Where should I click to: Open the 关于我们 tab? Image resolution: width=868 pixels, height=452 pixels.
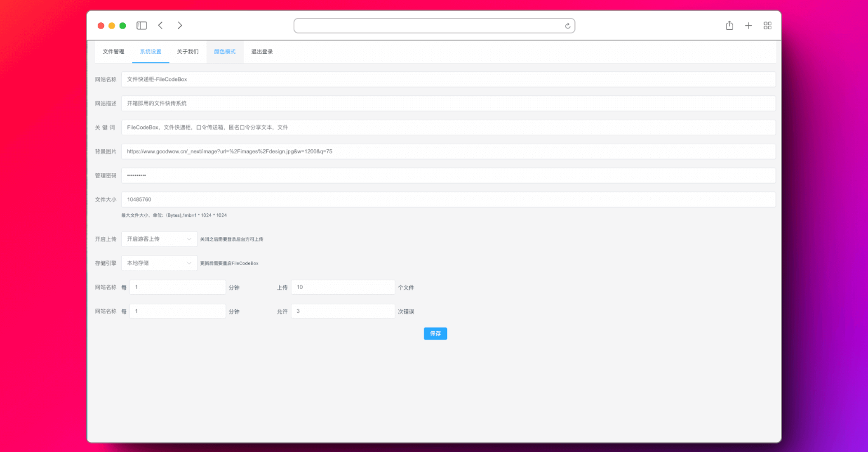188,52
